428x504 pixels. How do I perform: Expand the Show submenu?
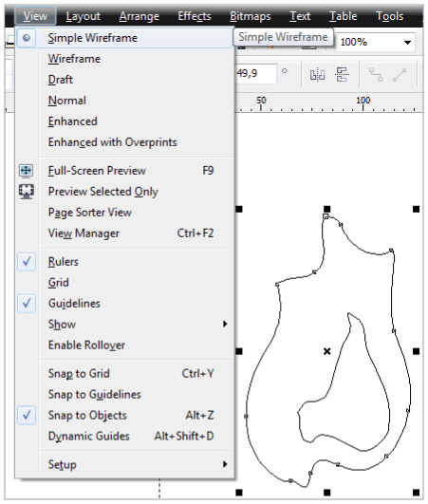pyautogui.click(x=124, y=324)
